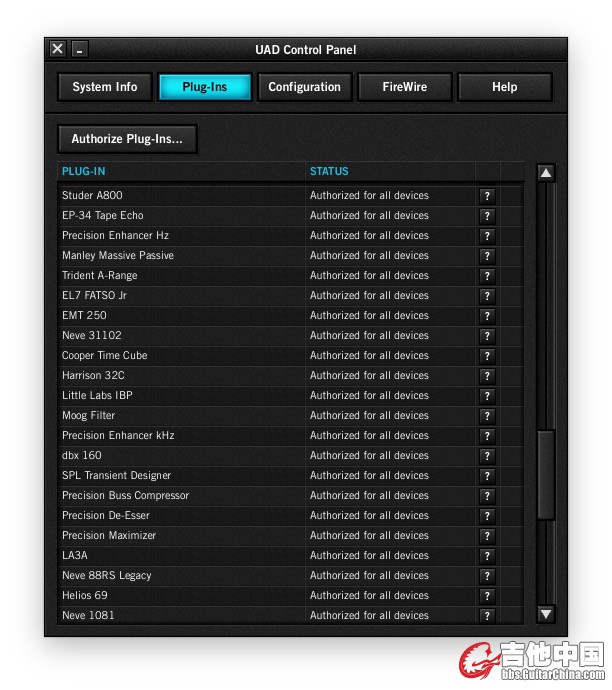The height and width of the screenshot is (690, 612).
Task: Click scroll up arrow of plug-in list
Action: pos(546,173)
